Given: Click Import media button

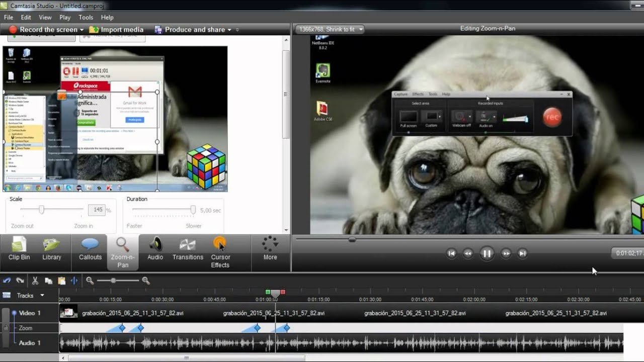Looking at the screenshot, I should 117,30.
